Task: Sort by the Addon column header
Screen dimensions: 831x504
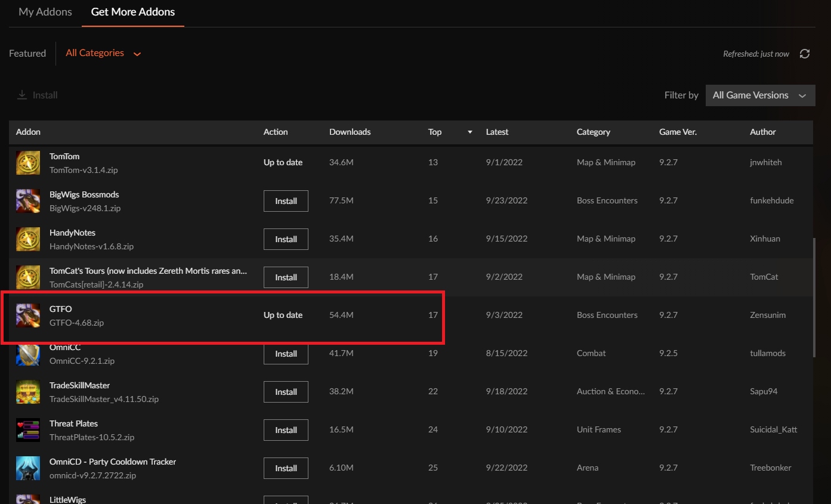Action: point(28,132)
